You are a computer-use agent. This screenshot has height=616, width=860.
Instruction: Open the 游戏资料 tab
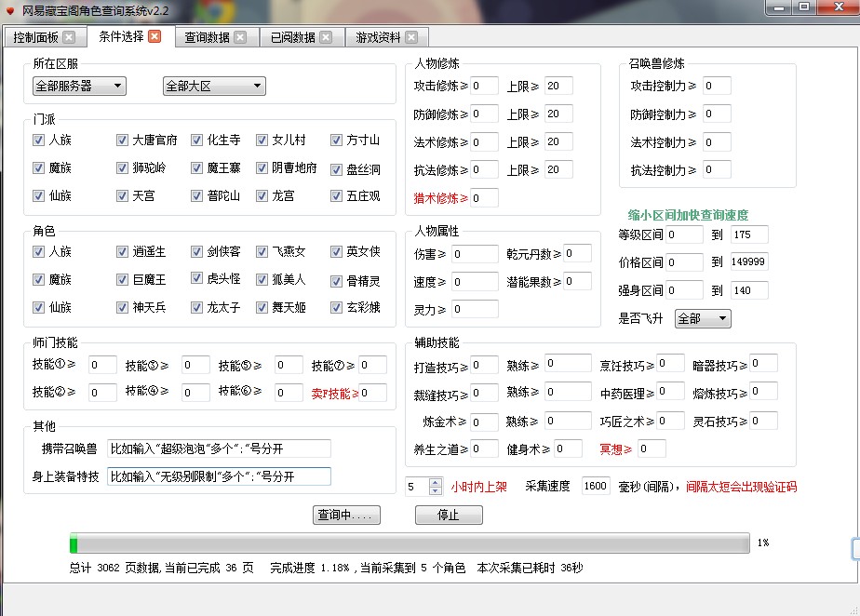(378, 37)
